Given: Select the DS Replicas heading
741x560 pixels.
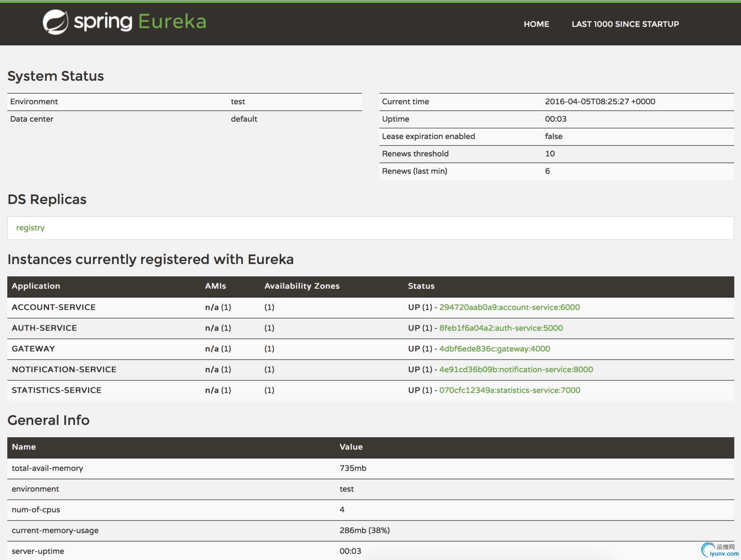Looking at the screenshot, I should [x=47, y=199].
